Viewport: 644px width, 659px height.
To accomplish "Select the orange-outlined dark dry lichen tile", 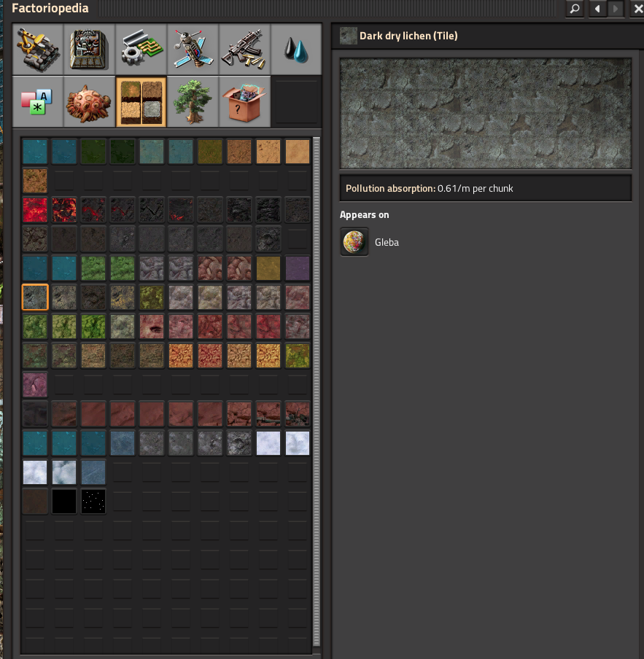I will 35,297.
